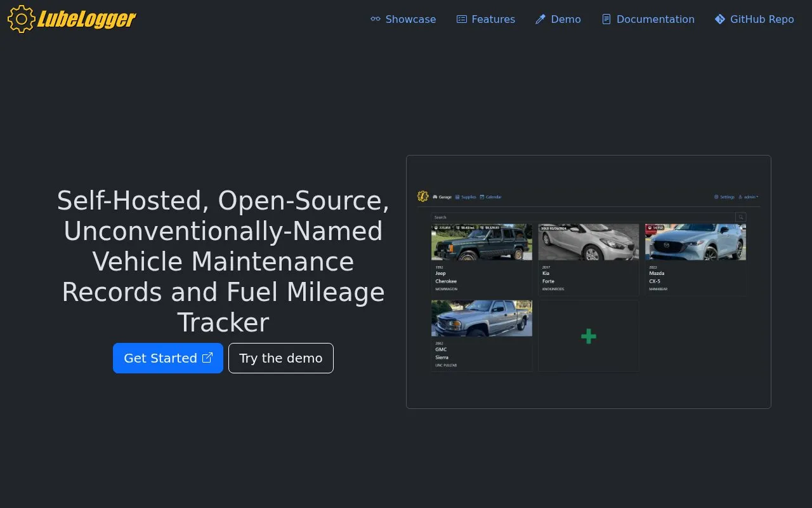Click the Garage tab in screenshot
The height and width of the screenshot is (508, 812).
pos(442,197)
